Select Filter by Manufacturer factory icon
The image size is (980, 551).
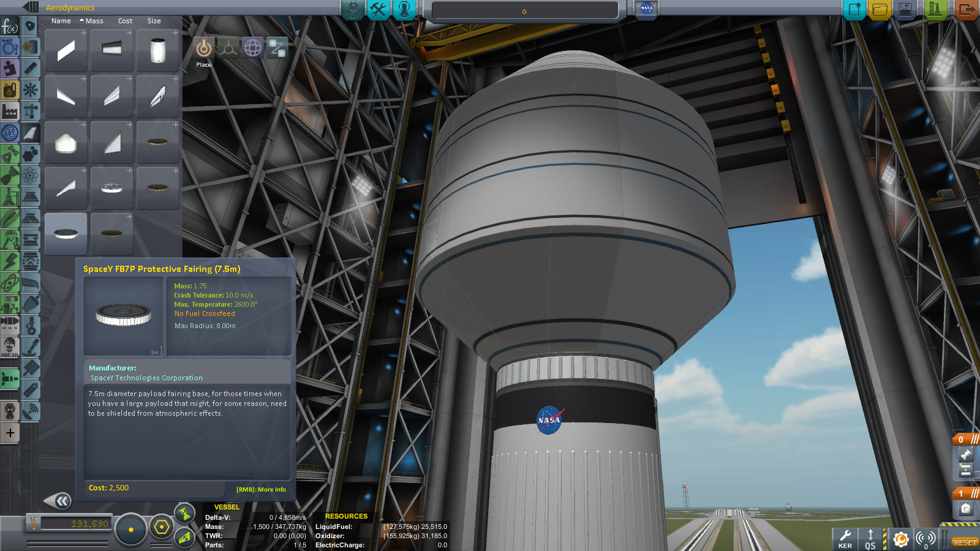pyautogui.click(x=10, y=111)
